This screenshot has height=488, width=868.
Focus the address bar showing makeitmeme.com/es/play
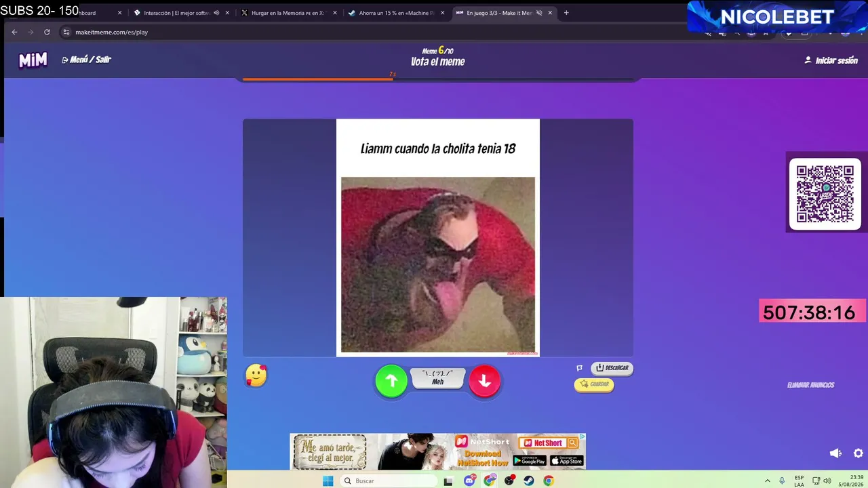[380, 32]
